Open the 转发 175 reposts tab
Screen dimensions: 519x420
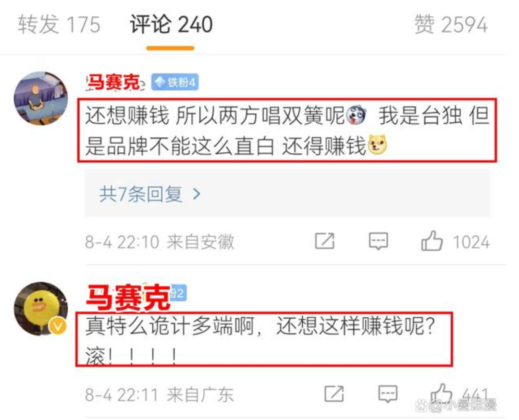tap(59, 24)
